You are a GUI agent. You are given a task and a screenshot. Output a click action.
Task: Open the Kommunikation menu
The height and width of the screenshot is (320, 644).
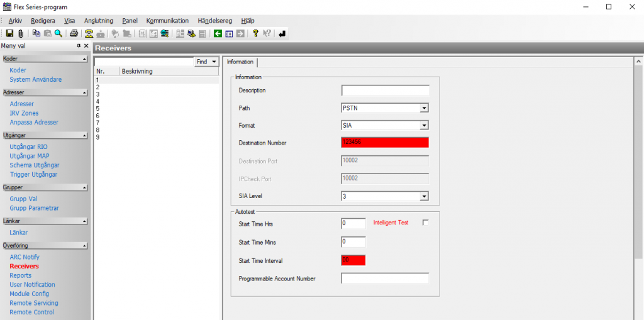pos(167,21)
